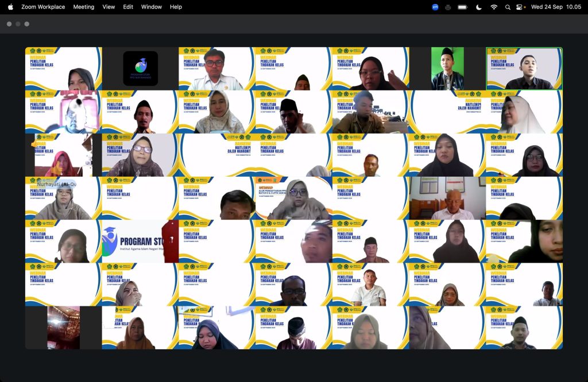Select participant tile with green background
Image resolution: width=588 pixels, height=382 pixels.
click(x=447, y=69)
